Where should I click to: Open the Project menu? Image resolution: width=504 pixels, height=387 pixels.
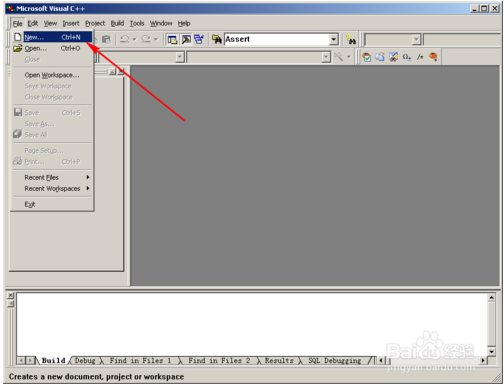[x=95, y=23]
